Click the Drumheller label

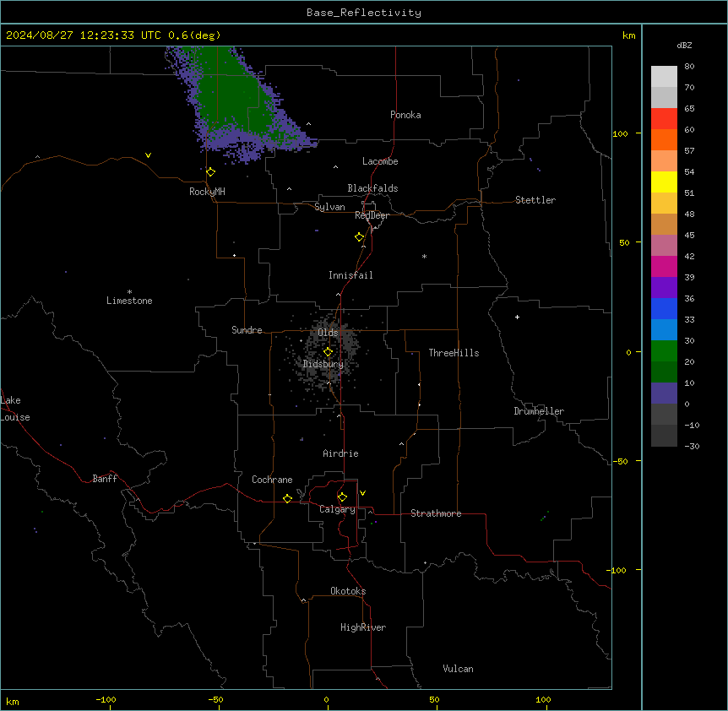[539, 411]
